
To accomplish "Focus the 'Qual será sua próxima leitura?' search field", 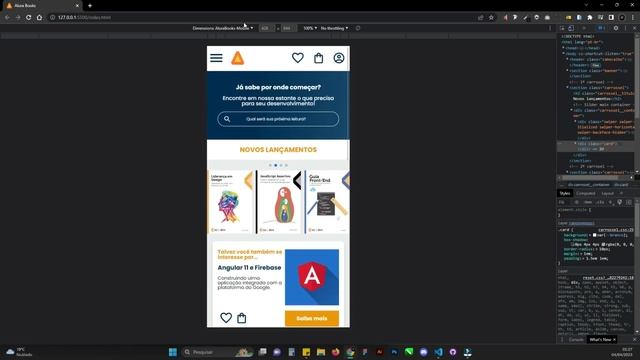I will coord(278,119).
